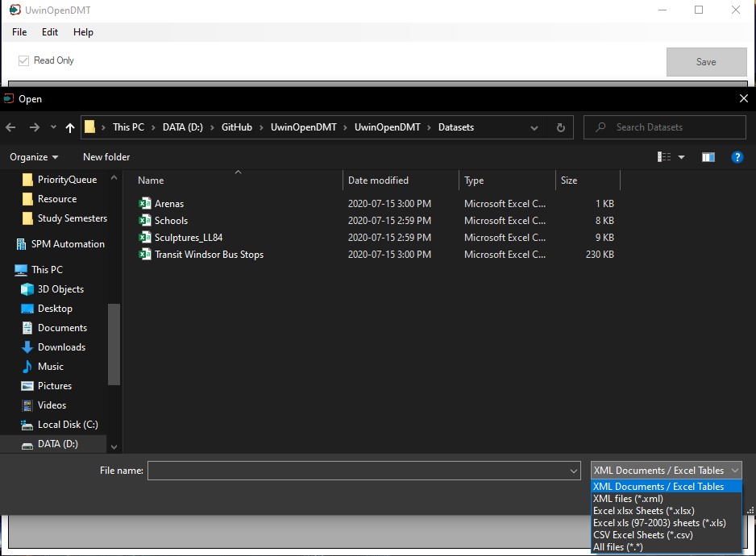Refresh the Datasets folder view
756x556 pixels.
tap(560, 127)
